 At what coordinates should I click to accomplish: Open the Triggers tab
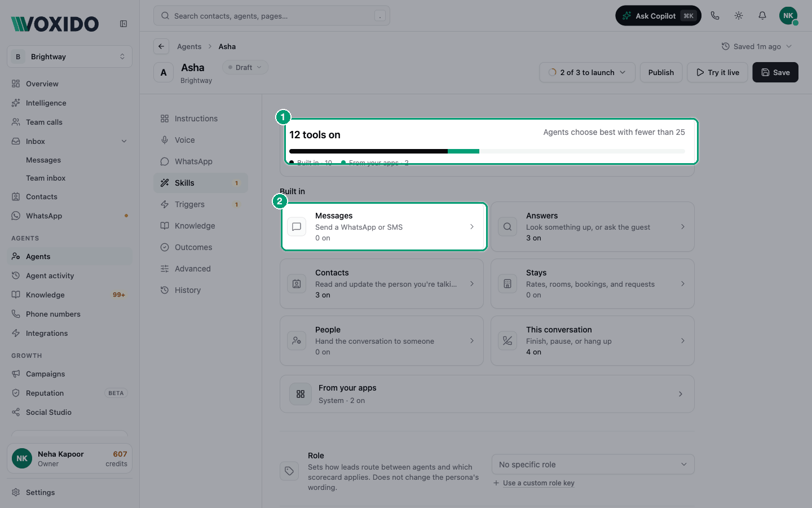(x=200, y=204)
